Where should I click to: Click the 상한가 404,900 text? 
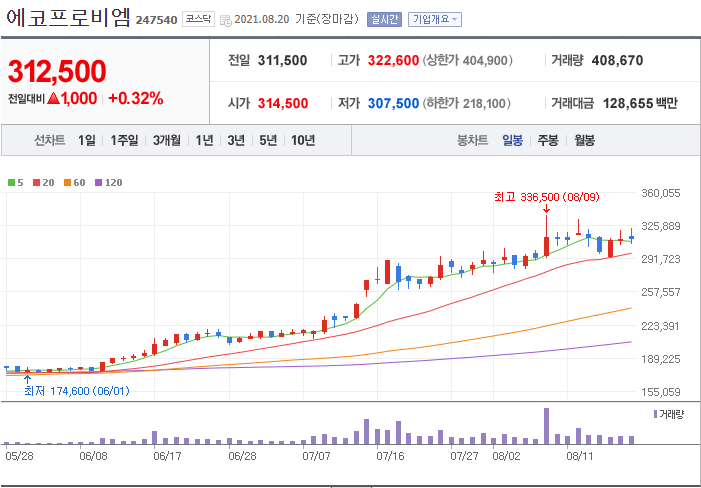tap(467, 60)
